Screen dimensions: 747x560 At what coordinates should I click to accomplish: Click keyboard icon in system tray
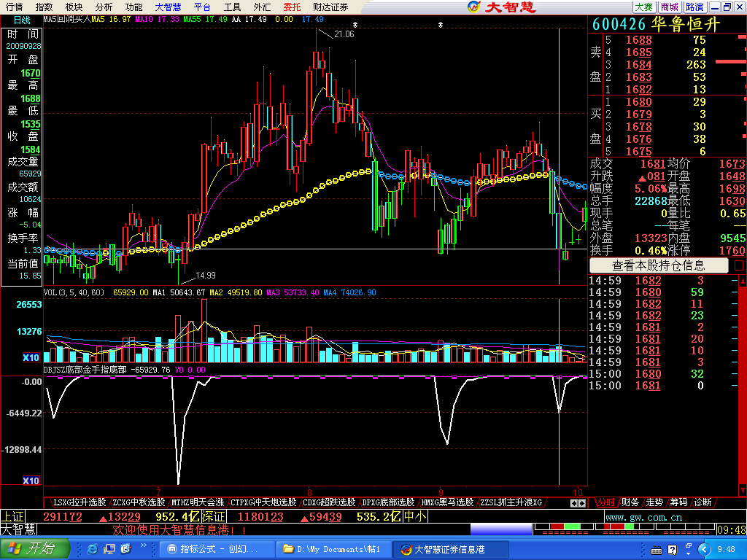[656, 551]
